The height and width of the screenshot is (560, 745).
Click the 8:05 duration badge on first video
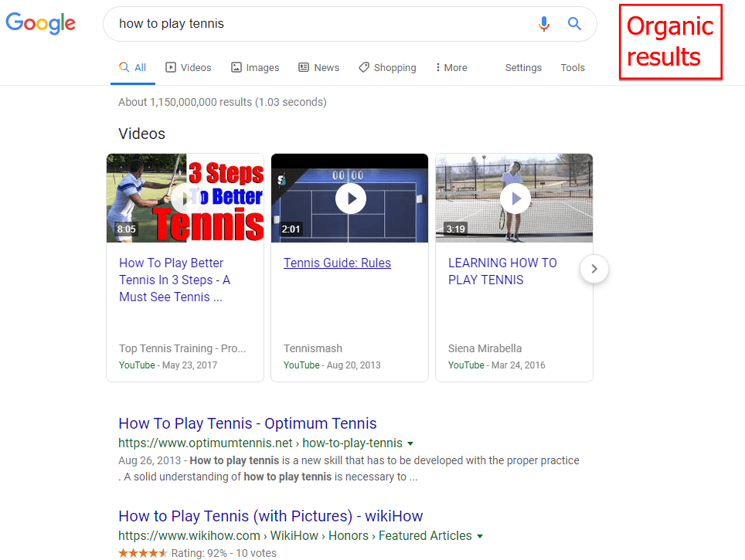(127, 229)
